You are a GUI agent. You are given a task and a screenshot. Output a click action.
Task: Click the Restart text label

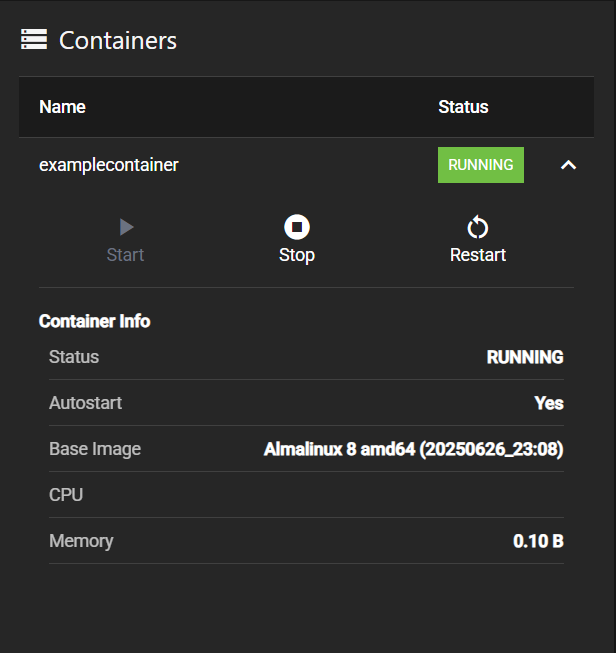478,255
